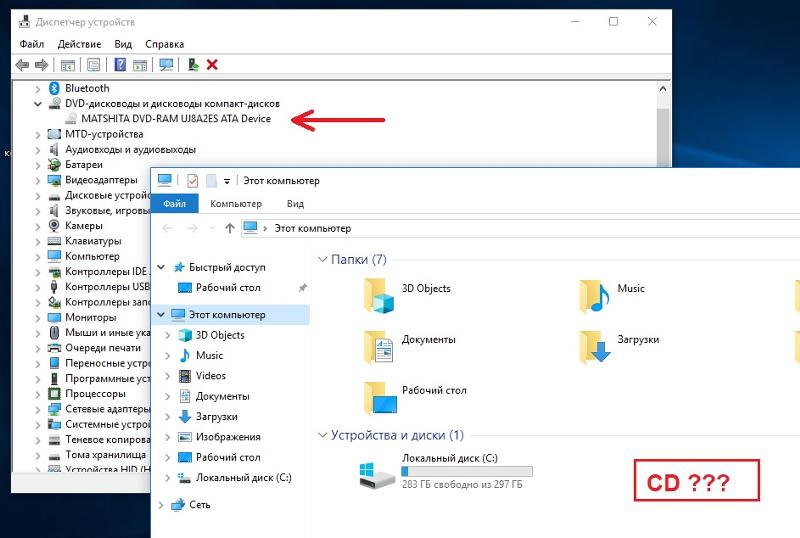
Task: Click the Update driver green arrow icon
Action: tap(193, 65)
